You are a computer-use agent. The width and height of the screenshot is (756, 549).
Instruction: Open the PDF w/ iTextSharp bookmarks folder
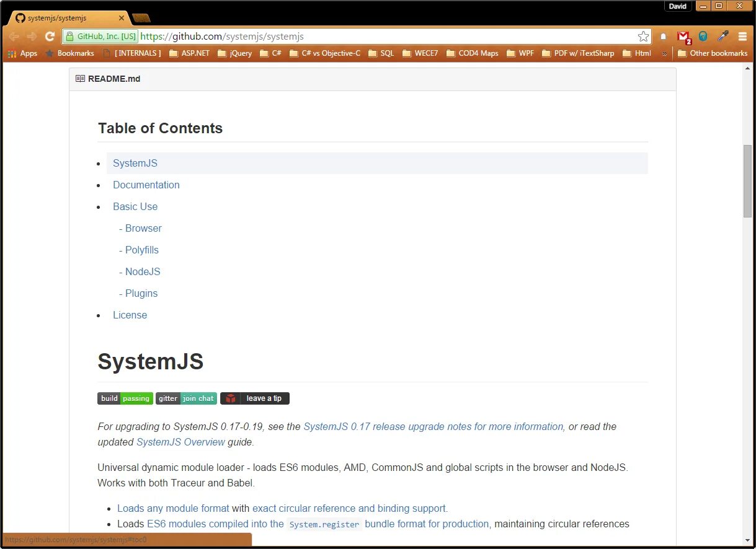coord(578,53)
